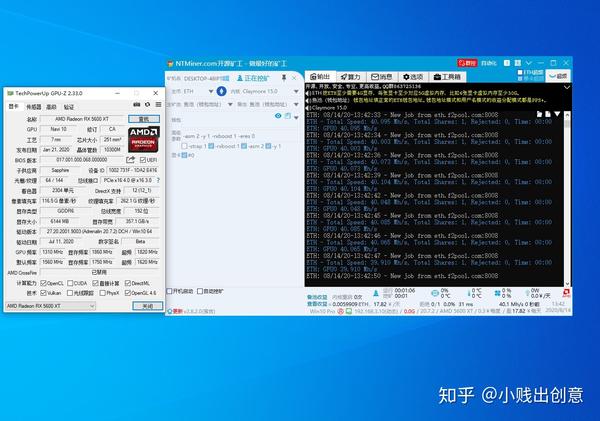Click the miner figure icon near run time
The width and height of the screenshot is (600, 421).
pos(376,293)
